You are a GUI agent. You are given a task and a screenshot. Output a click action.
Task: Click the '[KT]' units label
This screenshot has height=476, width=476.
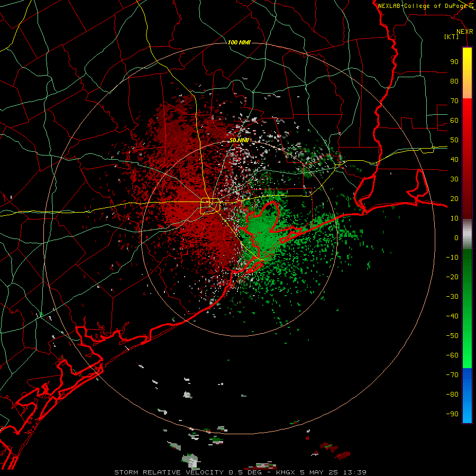[x=452, y=36]
